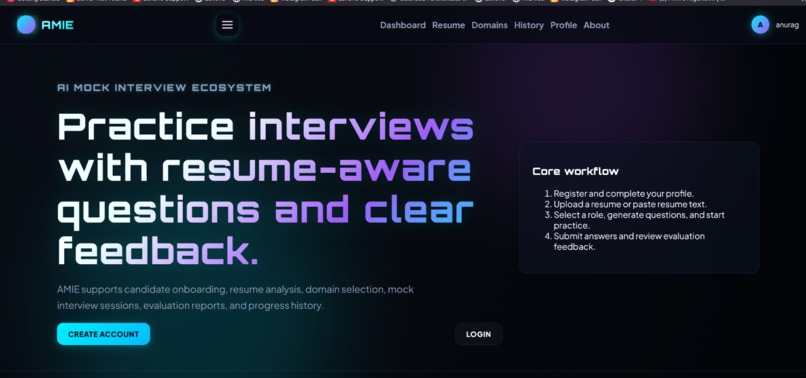Open the user avatar 'A'
This screenshot has width=806, height=378.
[760, 25]
